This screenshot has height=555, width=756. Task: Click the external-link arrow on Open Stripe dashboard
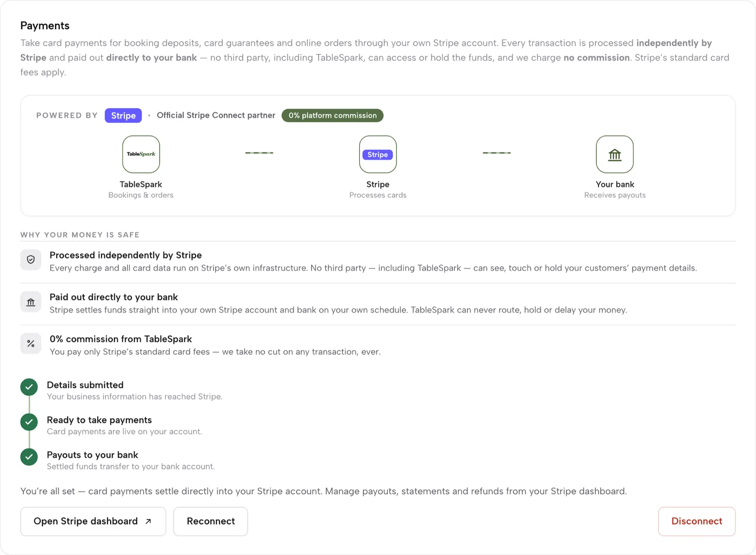click(148, 521)
